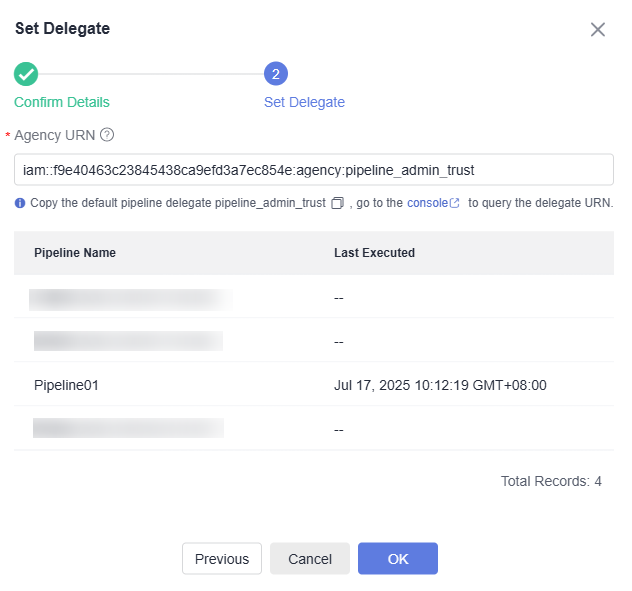This screenshot has width=632, height=591.
Task: Select the Pipeline01 row
Action: (x=67, y=385)
